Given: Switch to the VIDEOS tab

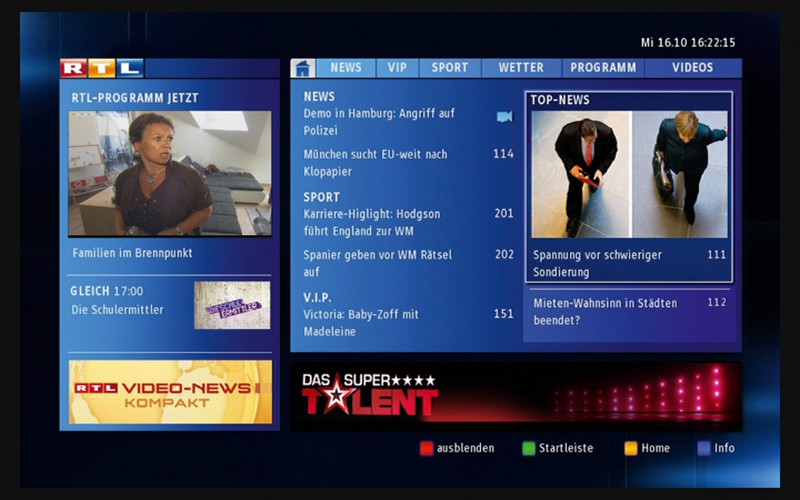Looking at the screenshot, I should (692, 68).
